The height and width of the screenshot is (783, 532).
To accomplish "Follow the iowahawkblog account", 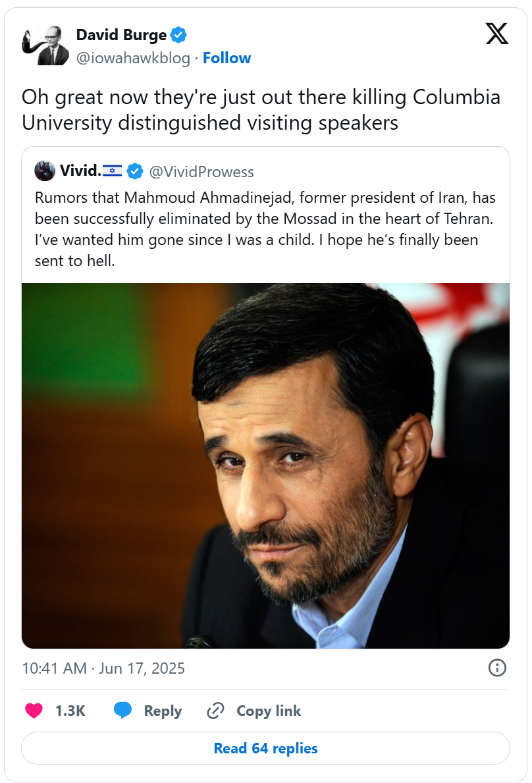I will pos(226,58).
